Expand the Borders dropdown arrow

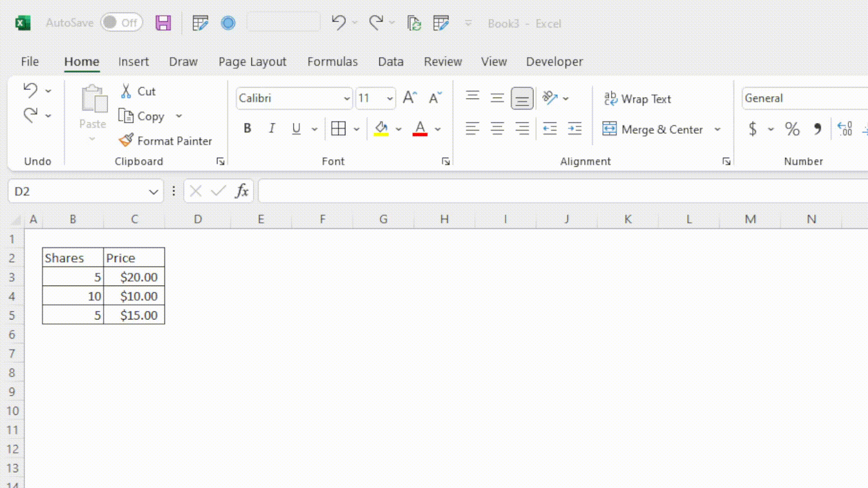click(x=356, y=129)
